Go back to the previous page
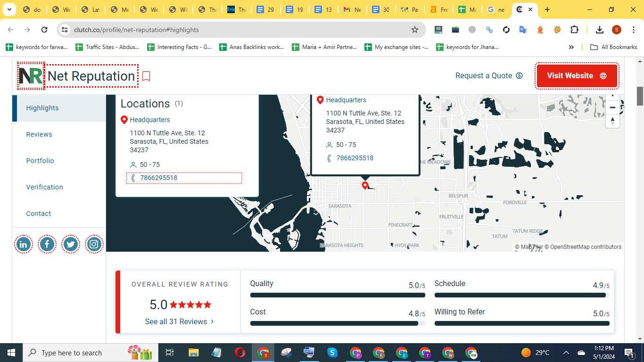Viewport: 644px width, 362px height. pyautogui.click(x=10, y=30)
